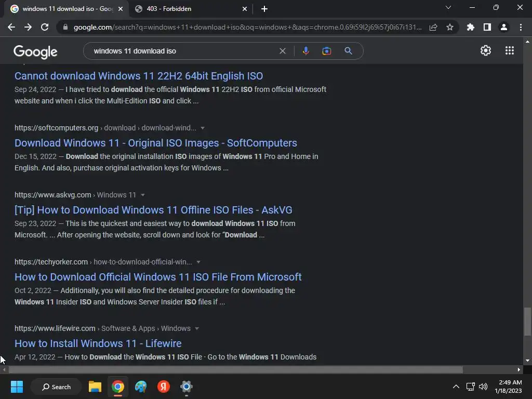This screenshot has width=532, height=399.
Task: Open Chrome's three-dot menu
Action: coord(521,27)
